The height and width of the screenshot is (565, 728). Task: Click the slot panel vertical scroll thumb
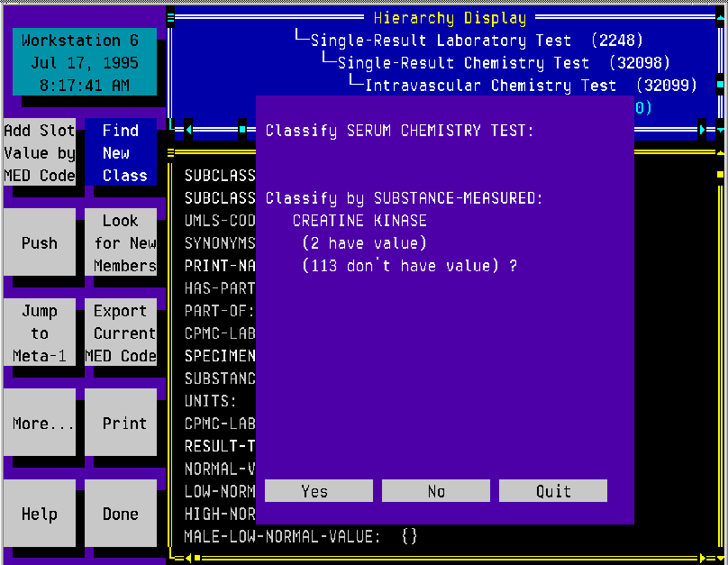click(x=720, y=175)
